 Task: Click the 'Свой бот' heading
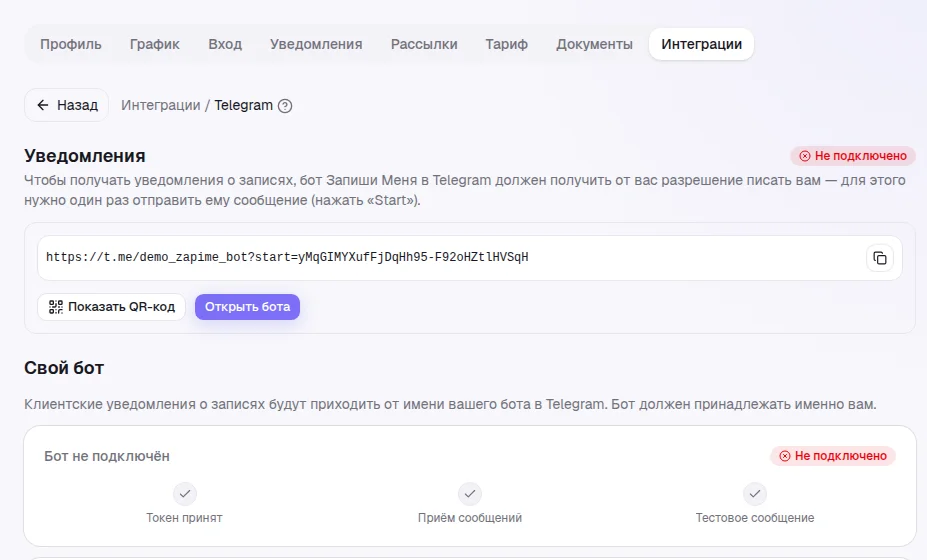pyautogui.click(x=64, y=368)
